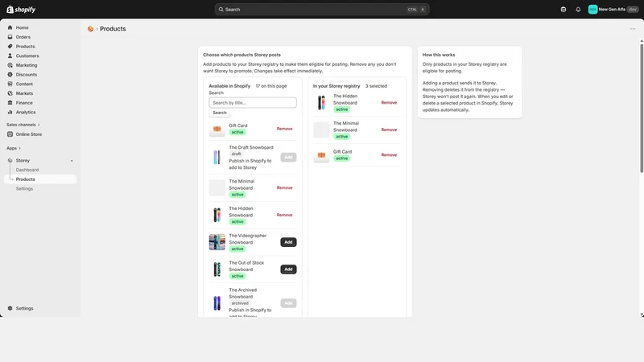644x362 pixels.
Task: Click the Shopify logo
Action: [21, 10]
